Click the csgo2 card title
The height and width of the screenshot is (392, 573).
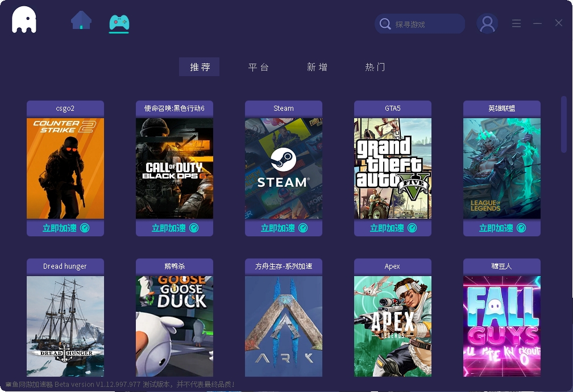(x=65, y=109)
